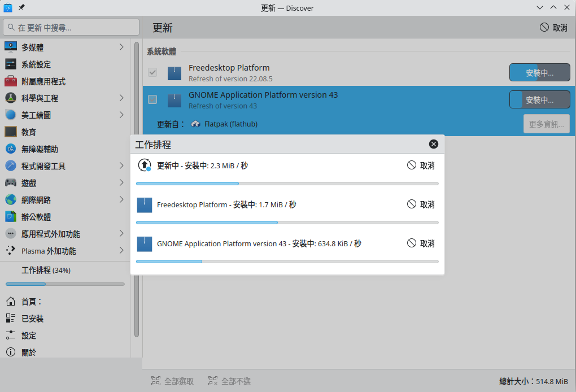The image size is (576, 392).
Task: Check the GNOME Application Platform version 43 checkbox
Action: [152, 99]
